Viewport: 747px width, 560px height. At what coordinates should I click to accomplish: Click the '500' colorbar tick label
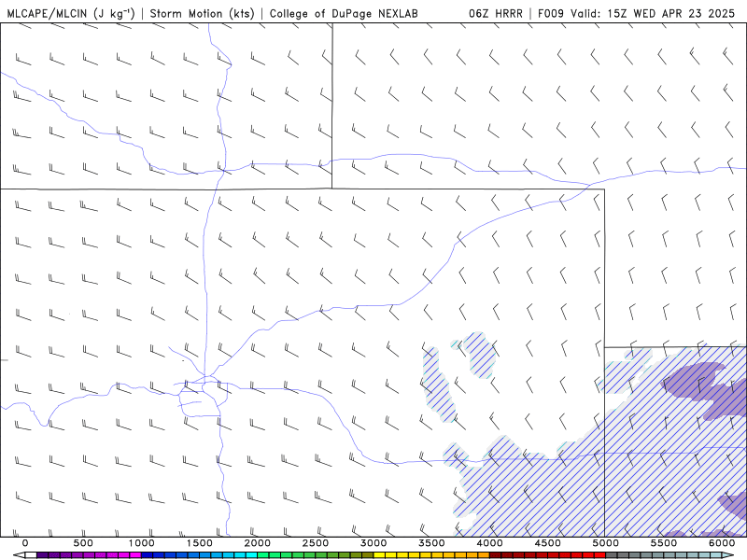click(x=83, y=543)
